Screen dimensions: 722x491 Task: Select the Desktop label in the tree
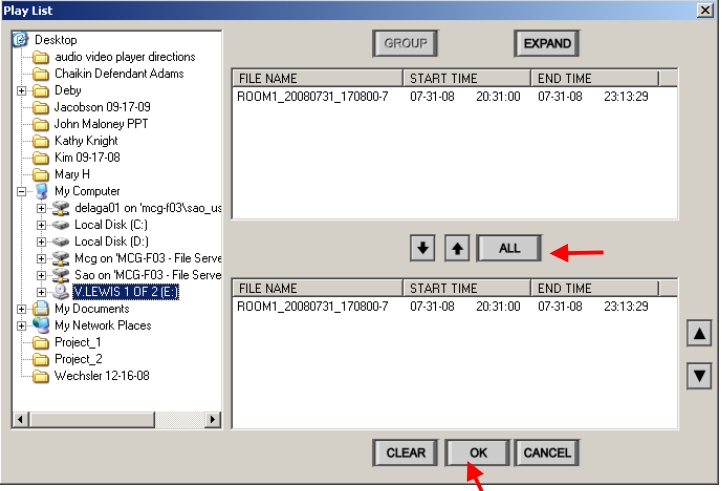pyautogui.click(x=56, y=40)
